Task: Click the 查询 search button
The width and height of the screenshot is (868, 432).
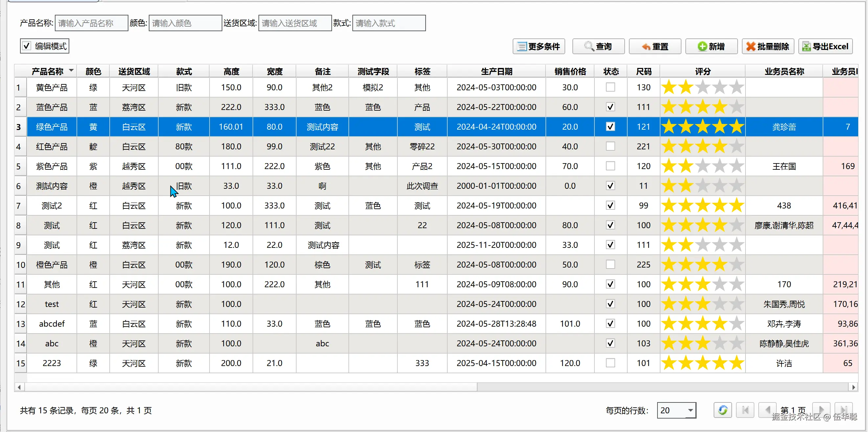Action: tap(598, 47)
